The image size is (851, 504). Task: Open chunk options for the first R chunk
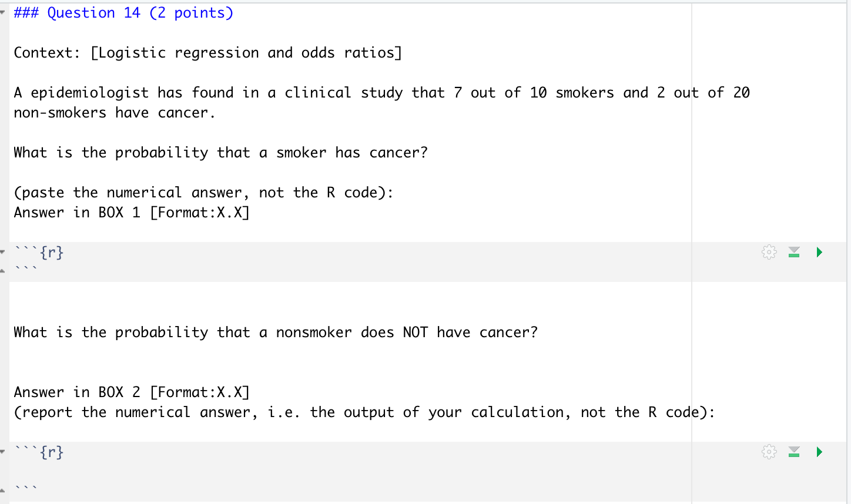(768, 252)
